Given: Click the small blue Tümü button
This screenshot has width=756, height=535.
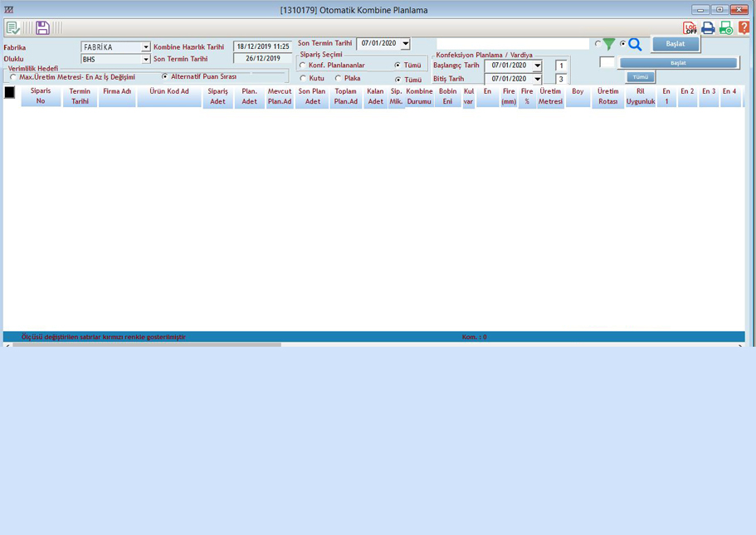Looking at the screenshot, I should [641, 77].
